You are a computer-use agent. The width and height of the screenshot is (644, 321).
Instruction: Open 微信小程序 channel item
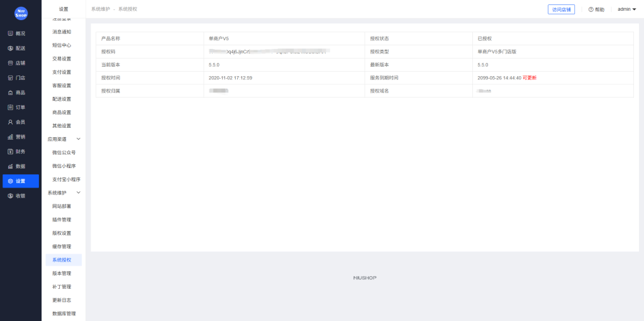click(64, 166)
